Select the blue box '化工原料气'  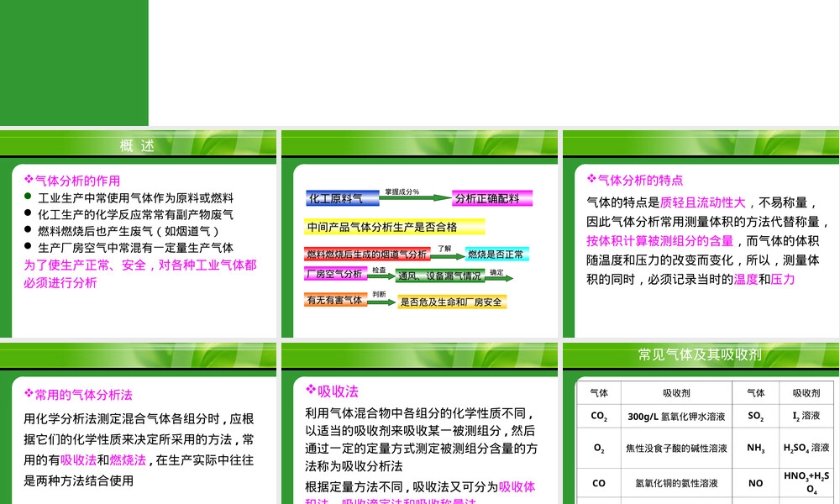click(343, 198)
